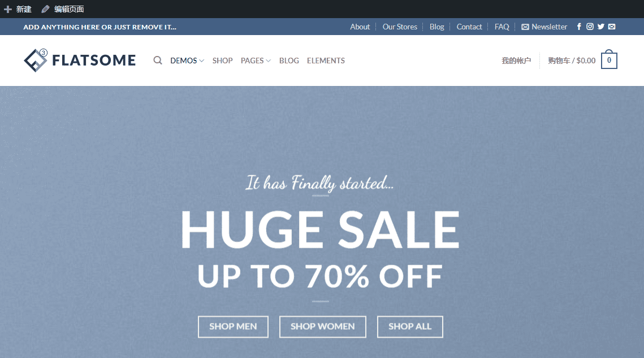Click the SHOP WOMEN button
The image size is (644, 358).
323,327
